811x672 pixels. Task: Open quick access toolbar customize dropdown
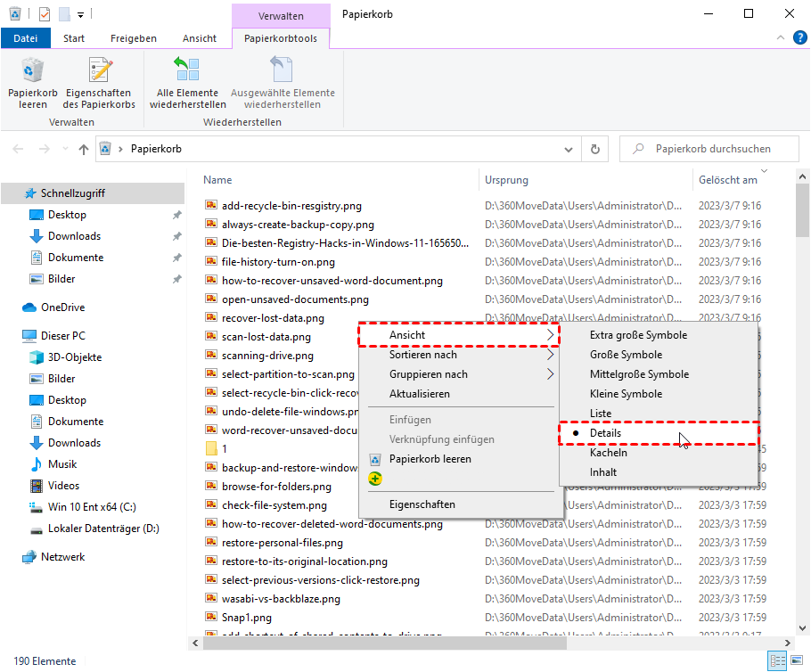click(x=81, y=15)
